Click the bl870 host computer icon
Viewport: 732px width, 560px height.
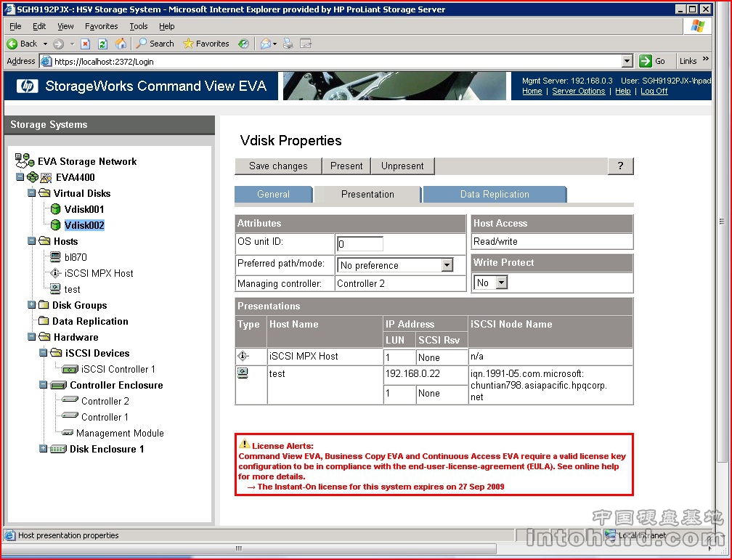[x=55, y=257]
